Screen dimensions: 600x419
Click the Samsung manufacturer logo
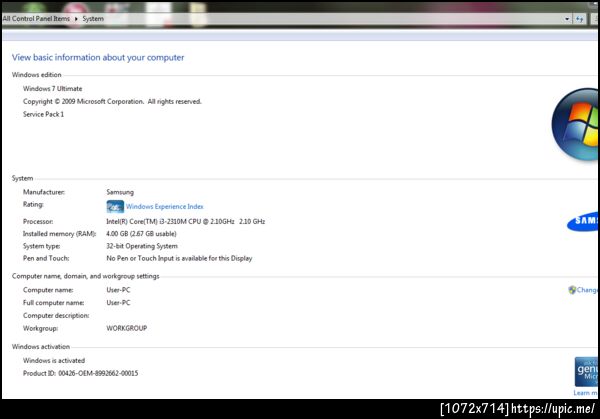[582, 221]
